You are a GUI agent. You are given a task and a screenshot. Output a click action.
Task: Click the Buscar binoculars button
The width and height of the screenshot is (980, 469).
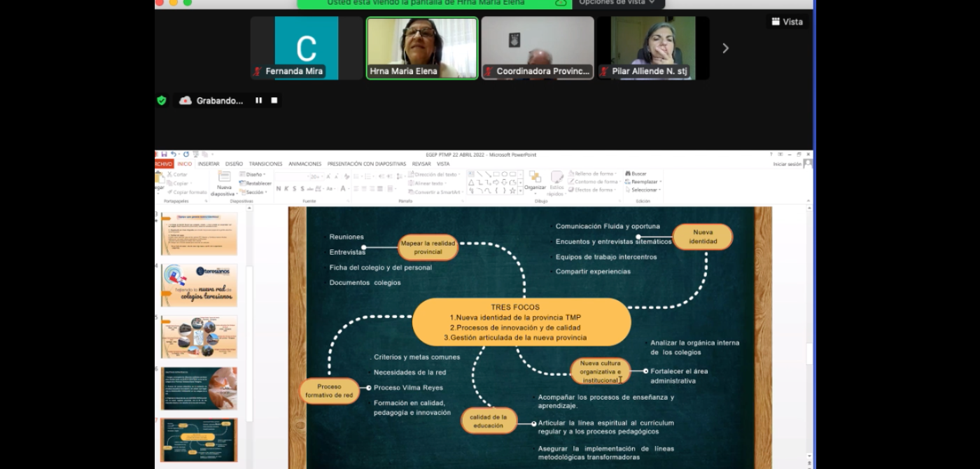click(x=636, y=174)
